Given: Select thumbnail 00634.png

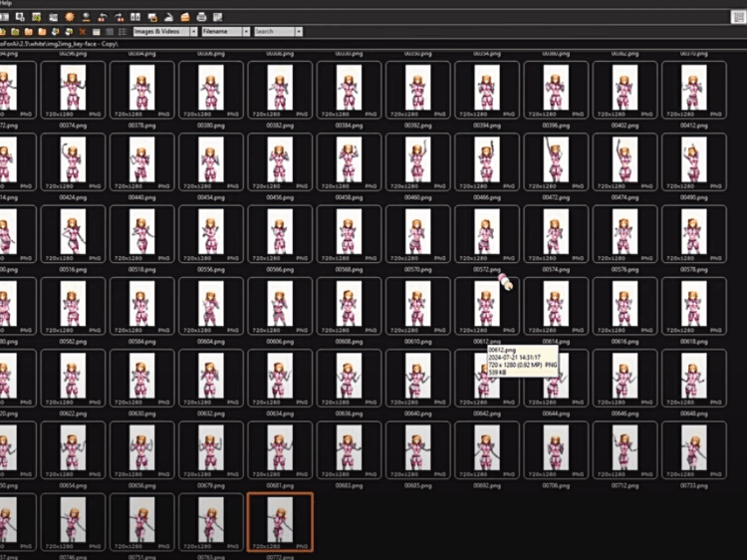Looking at the screenshot, I should (280, 378).
